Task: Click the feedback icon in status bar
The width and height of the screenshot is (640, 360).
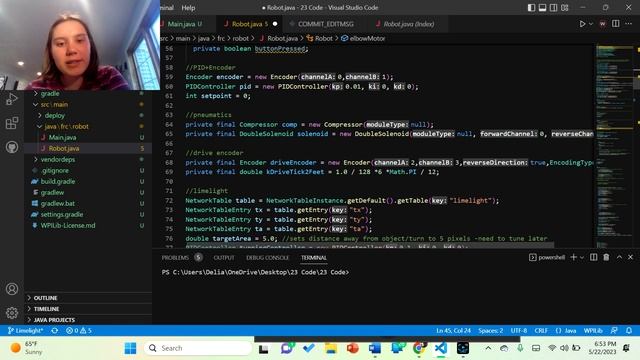Action: tap(614, 331)
